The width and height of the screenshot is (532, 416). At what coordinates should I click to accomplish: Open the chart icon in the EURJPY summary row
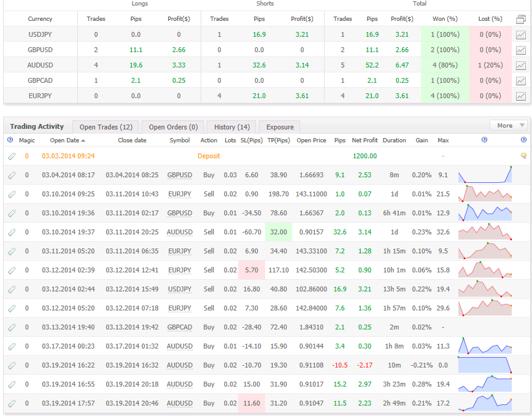click(x=521, y=96)
